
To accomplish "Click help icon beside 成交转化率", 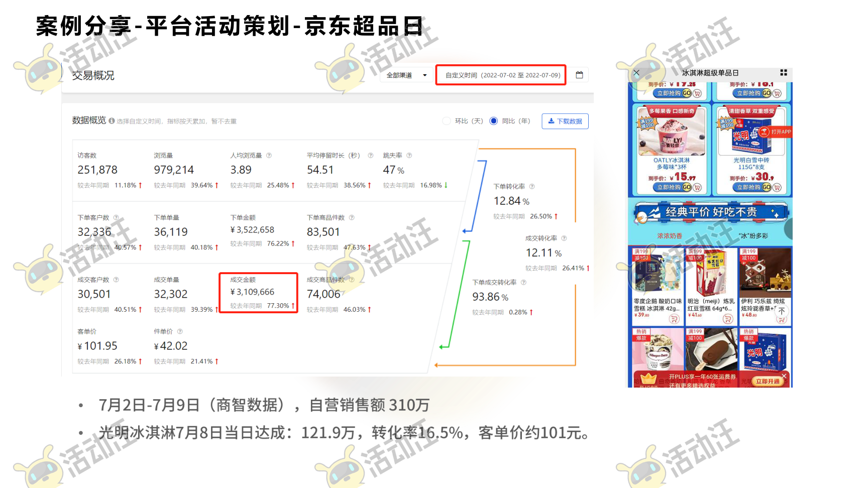I will coord(564,238).
